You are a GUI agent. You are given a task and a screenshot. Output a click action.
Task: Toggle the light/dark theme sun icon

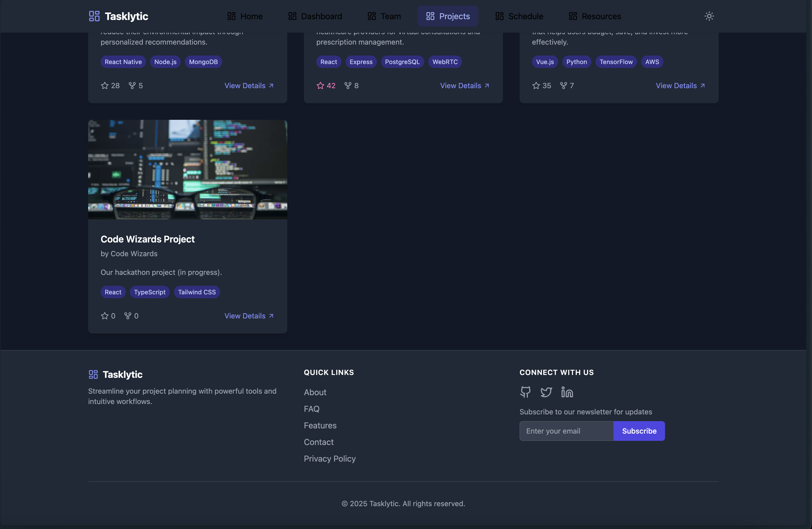709,16
